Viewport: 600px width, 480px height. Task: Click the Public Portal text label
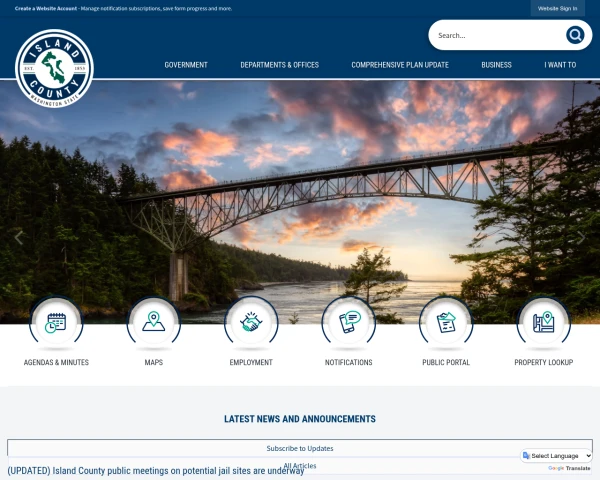[446, 362]
